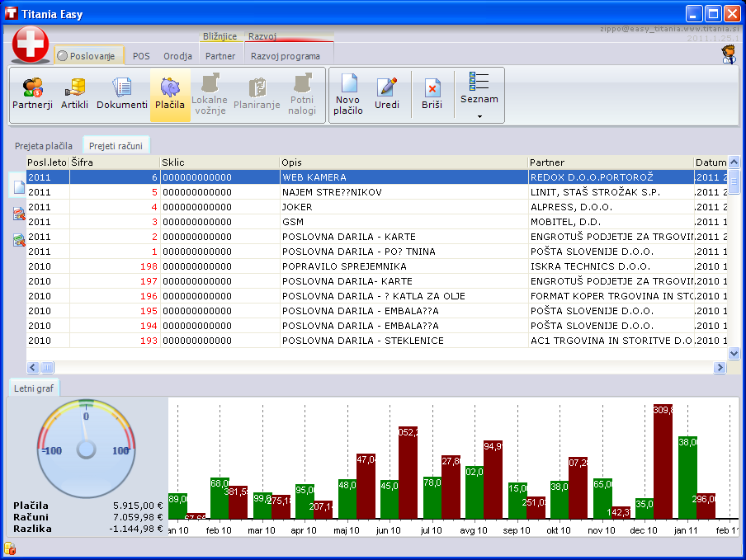Open Lokalne vožnje module

210,95
